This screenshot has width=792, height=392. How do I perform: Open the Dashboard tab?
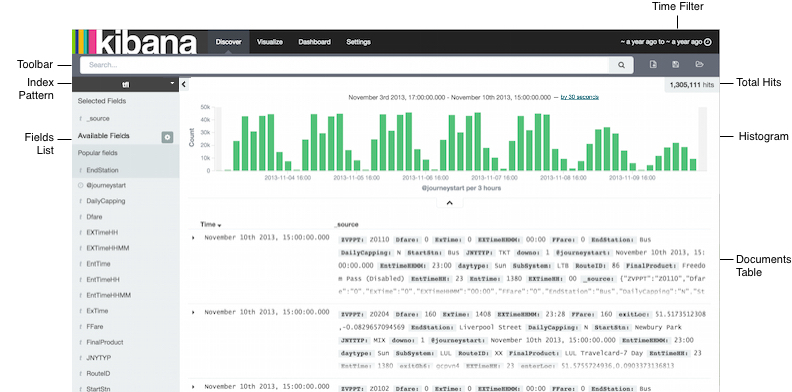coord(314,42)
